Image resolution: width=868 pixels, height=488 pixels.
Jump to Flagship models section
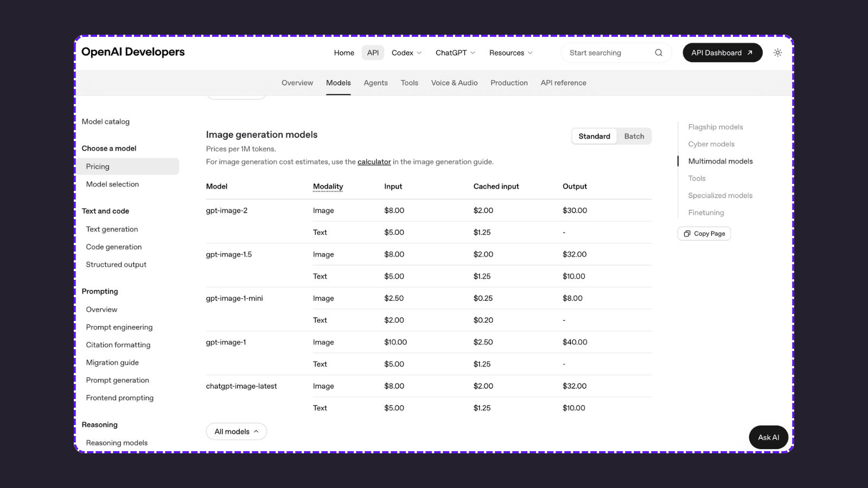[716, 127]
